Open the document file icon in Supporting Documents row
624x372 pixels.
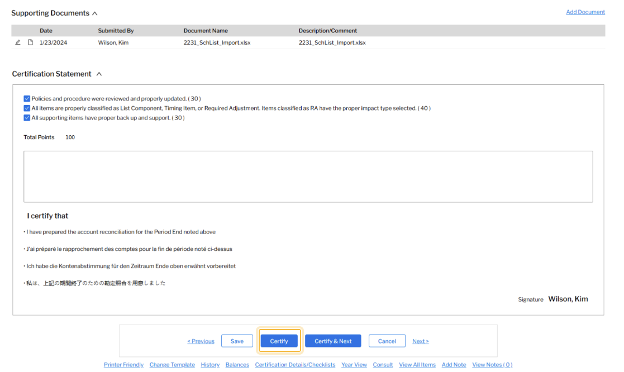click(30, 42)
